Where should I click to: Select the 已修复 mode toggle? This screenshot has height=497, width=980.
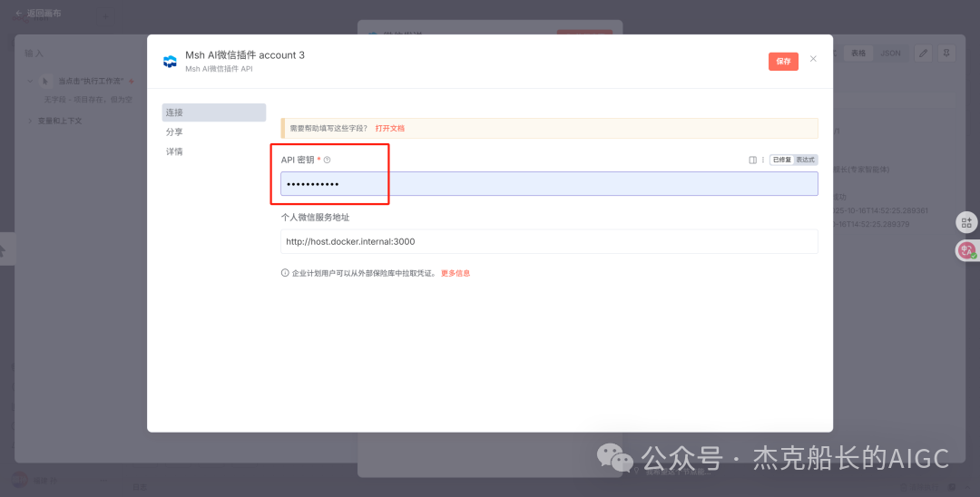782,160
